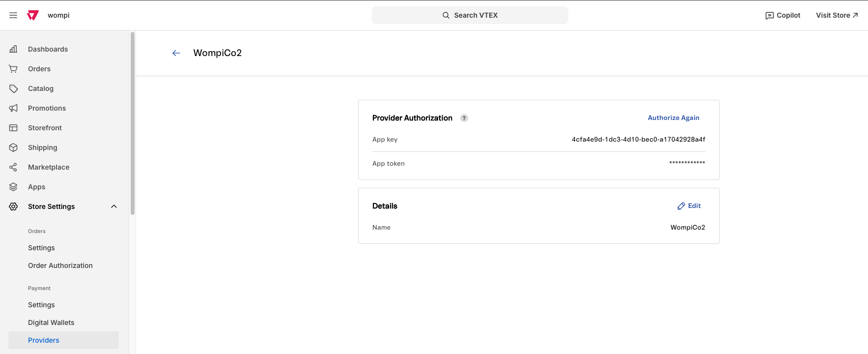Click the Apps layers icon
Viewport: 868px width, 354px height.
pos(13,187)
